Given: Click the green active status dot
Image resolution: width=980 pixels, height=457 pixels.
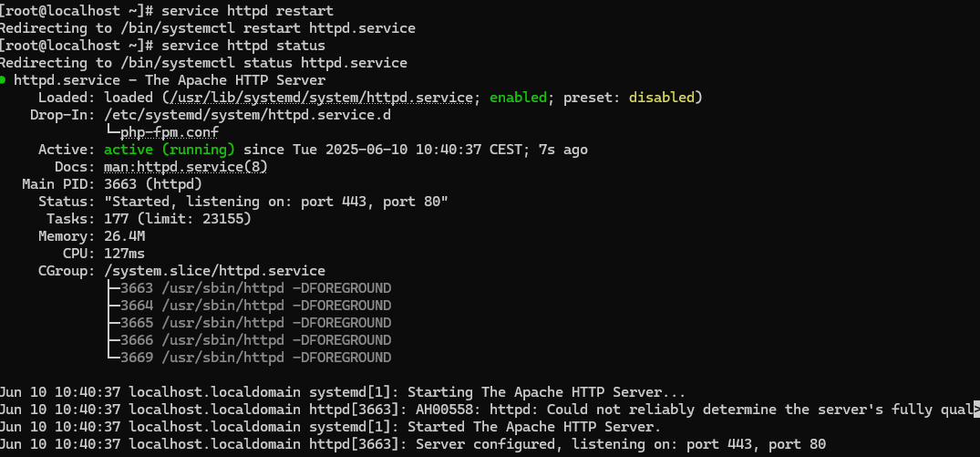Looking at the screenshot, I should [3, 80].
